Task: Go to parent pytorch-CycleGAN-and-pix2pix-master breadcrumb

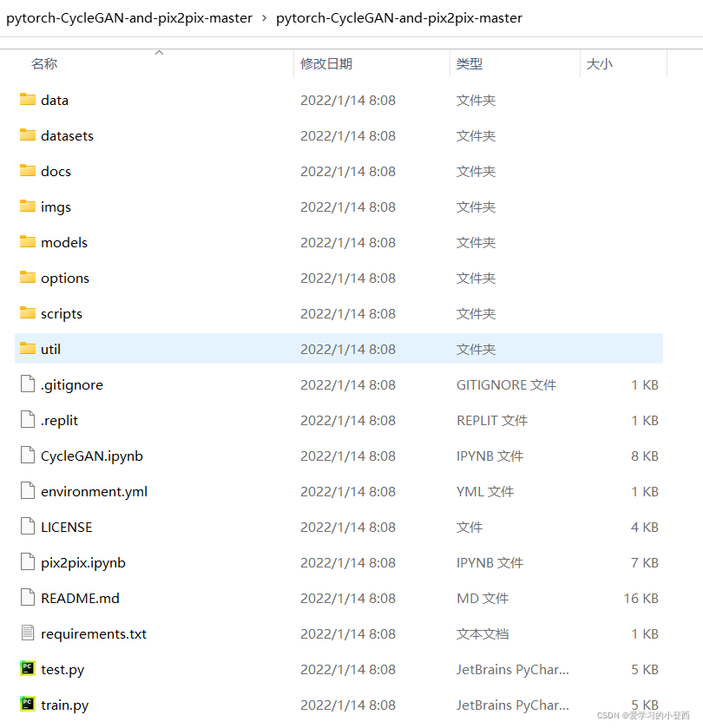Action: coord(129,17)
